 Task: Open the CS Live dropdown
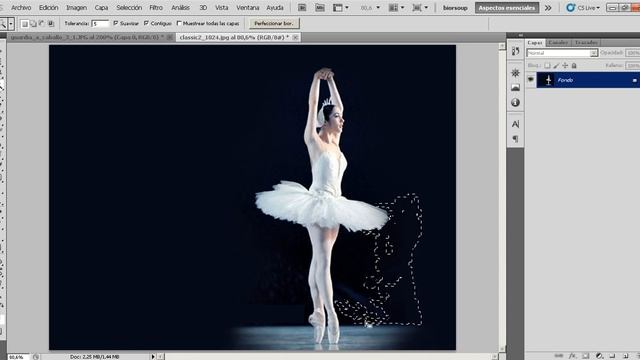[583, 8]
